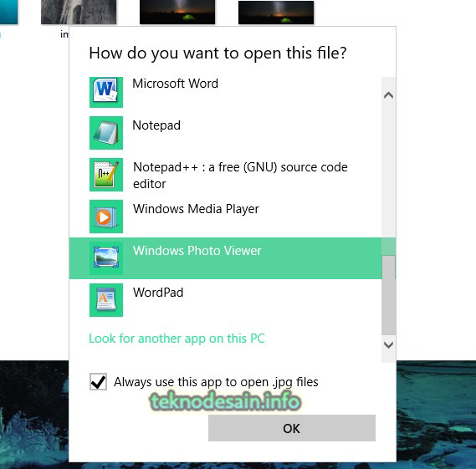Click the app list scrollbar thumb
This screenshot has height=469, width=476.
[388, 295]
